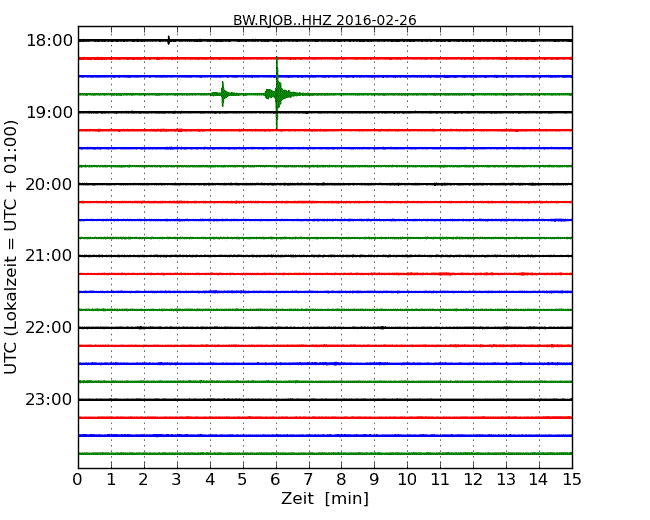Click x-axis tick label 0
Viewport: 650px width, 520px height.
[78, 480]
